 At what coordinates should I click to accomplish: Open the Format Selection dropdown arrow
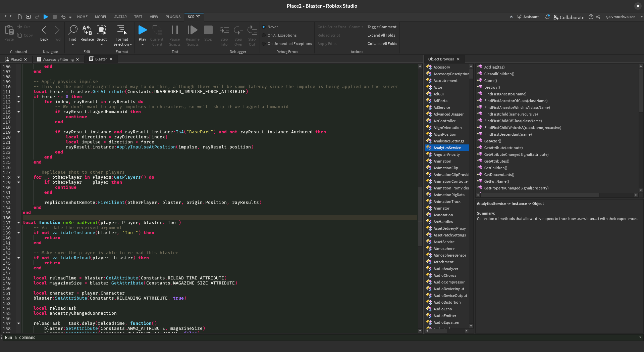coord(131,45)
